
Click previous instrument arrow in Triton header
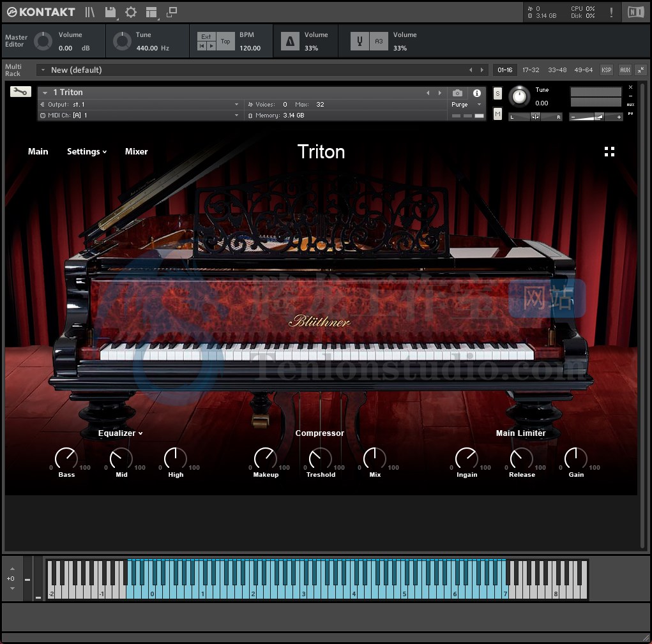[x=428, y=93]
